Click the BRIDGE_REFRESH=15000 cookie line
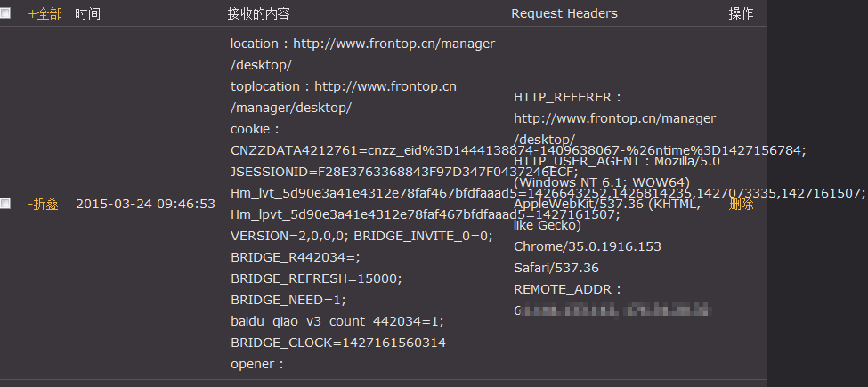868x387 pixels. (x=316, y=278)
